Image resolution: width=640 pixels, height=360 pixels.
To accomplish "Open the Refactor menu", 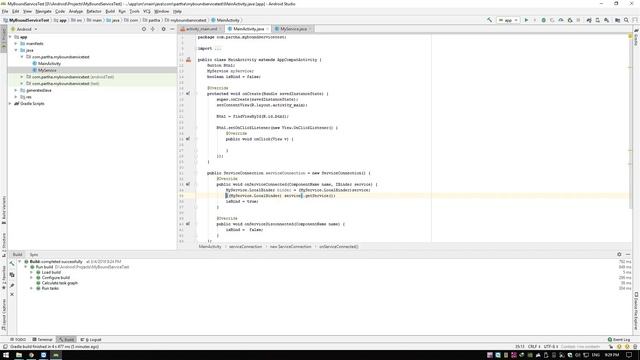I will [94, 11].
